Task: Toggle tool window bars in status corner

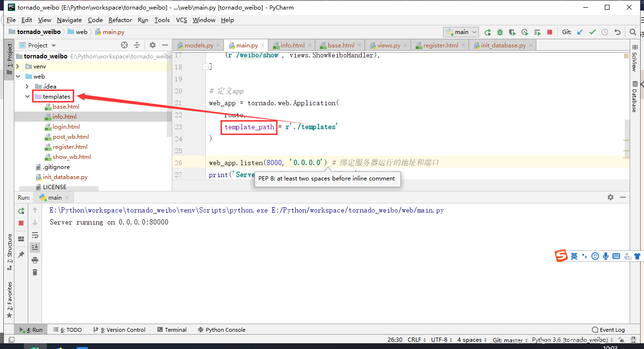Action: [x=11, y=340]
